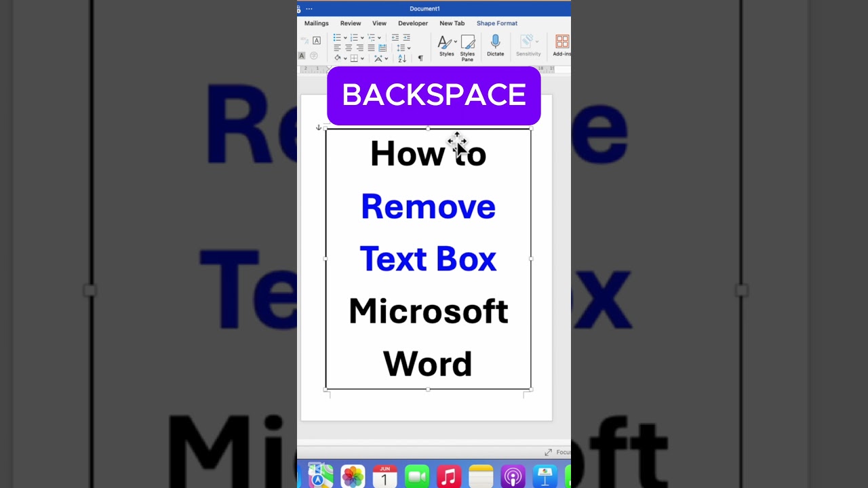
Task: Open Notes from the dock
Action: (x=481, y=476)
